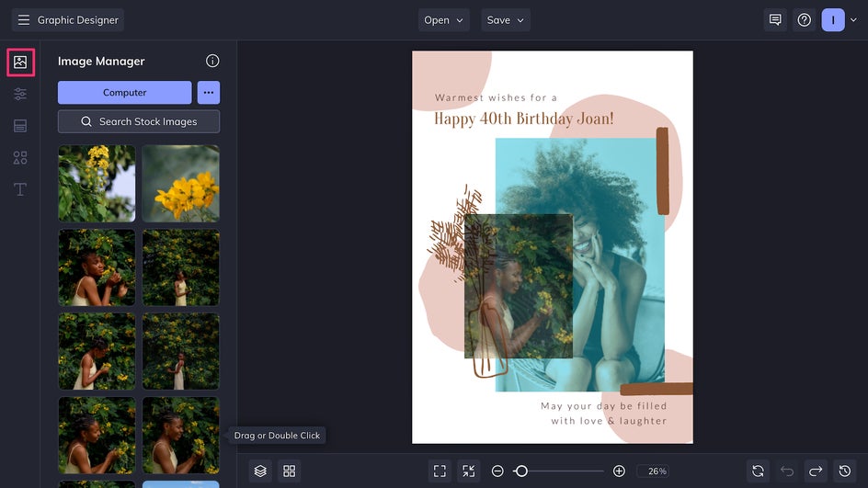Open the Customize sliders sidebar icon
The image size is (868, 488).
pyautogui.click(x=20, y=94)
